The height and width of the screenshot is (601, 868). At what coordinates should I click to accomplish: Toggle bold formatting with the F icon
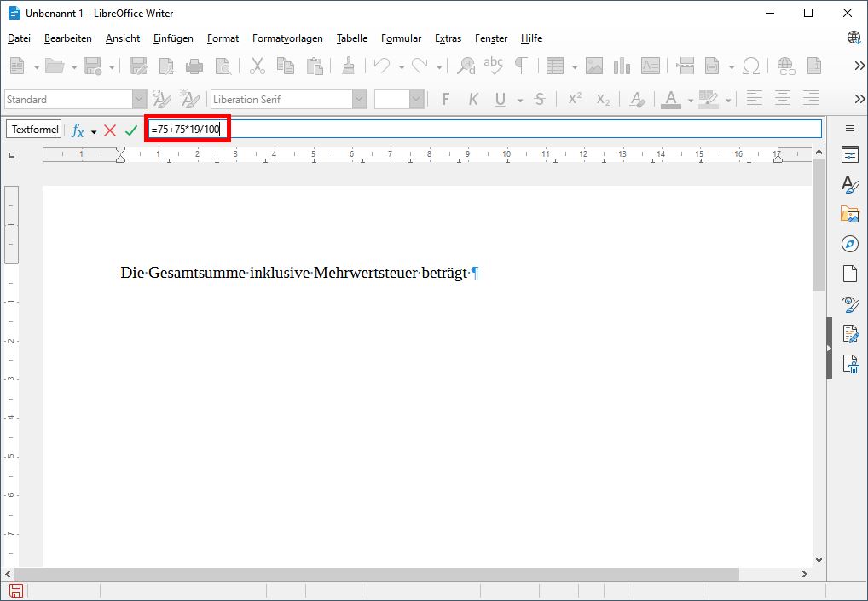click(444, 99)
